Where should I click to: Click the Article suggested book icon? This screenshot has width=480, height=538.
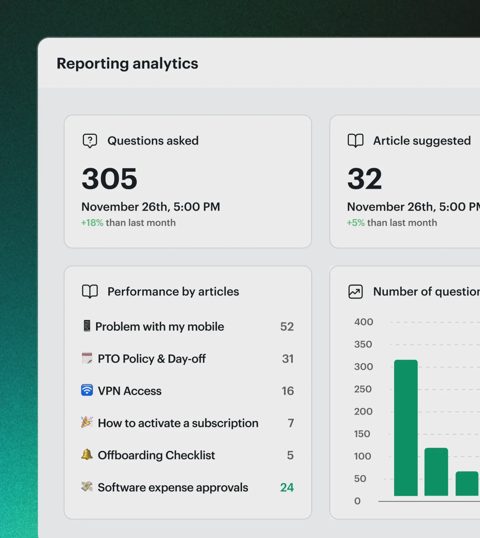tap(355, 141)
